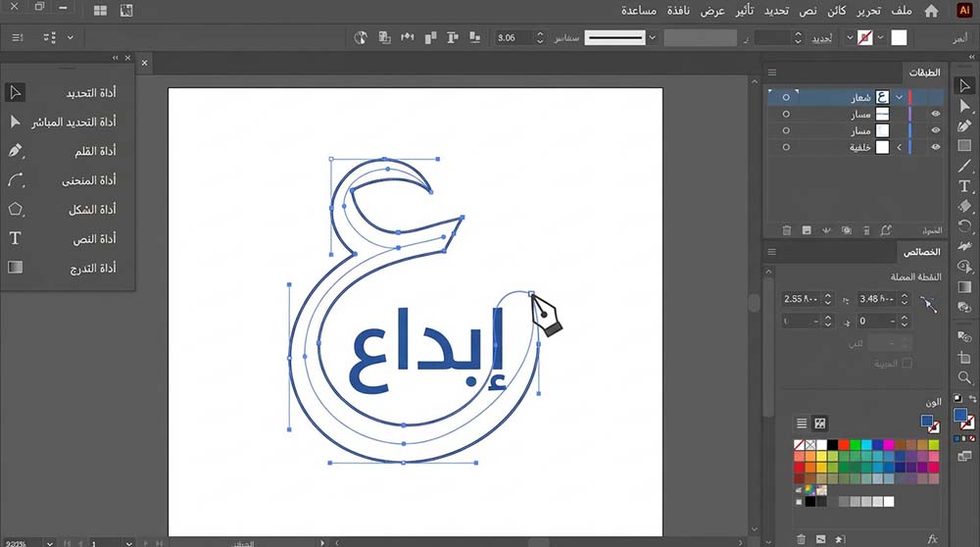980x547 pixels.
Task: Click the fx effects icon below the swatches
Action: tap(933, 539)
